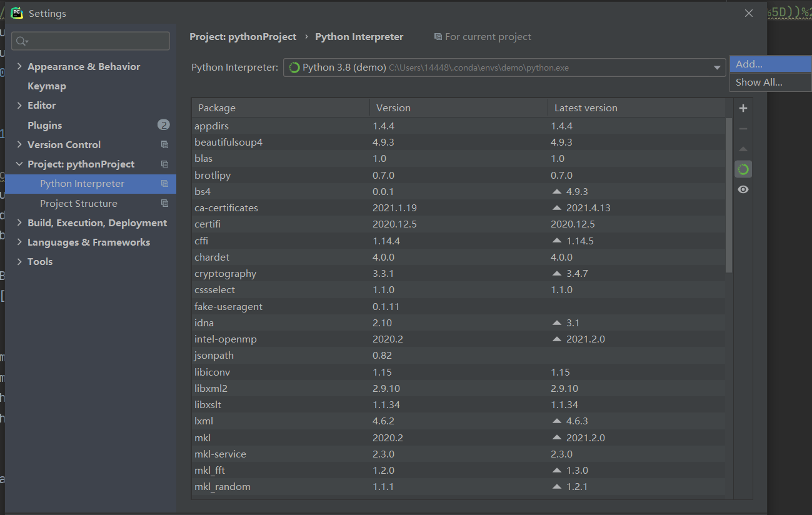812x515 pixels.
Task: Sort by Package column header
Action: pos(281,107)
